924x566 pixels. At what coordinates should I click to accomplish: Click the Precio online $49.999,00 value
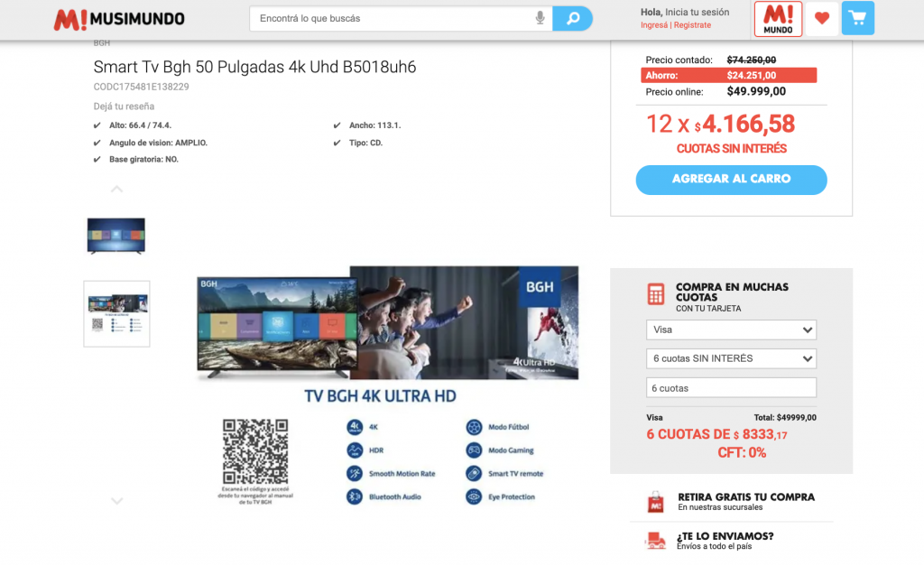click(x=756, y=91)
